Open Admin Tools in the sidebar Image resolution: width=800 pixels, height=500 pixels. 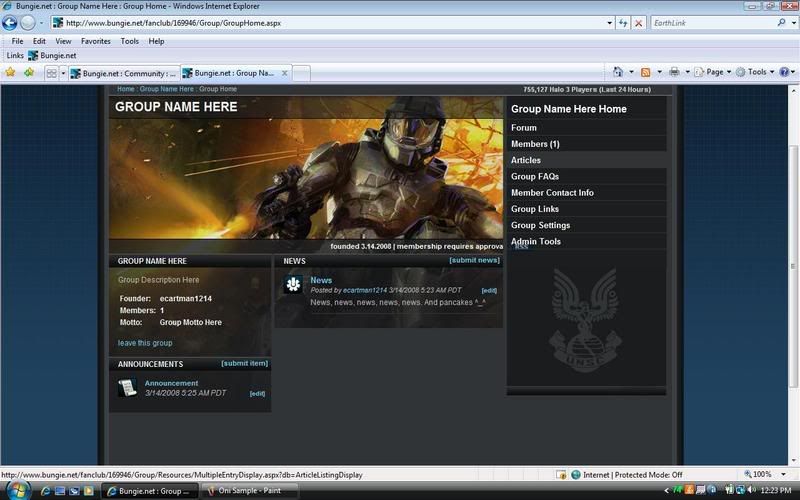pos(536,241)
